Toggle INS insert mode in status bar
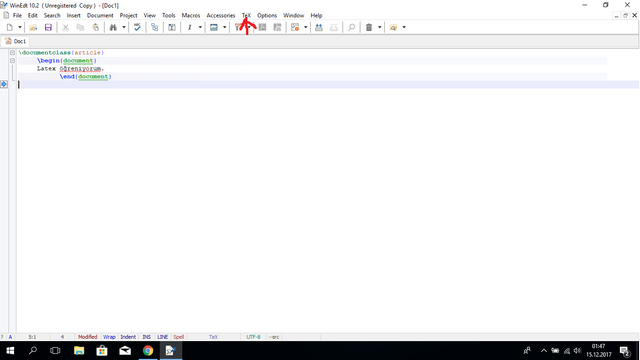 click(147, 337)
